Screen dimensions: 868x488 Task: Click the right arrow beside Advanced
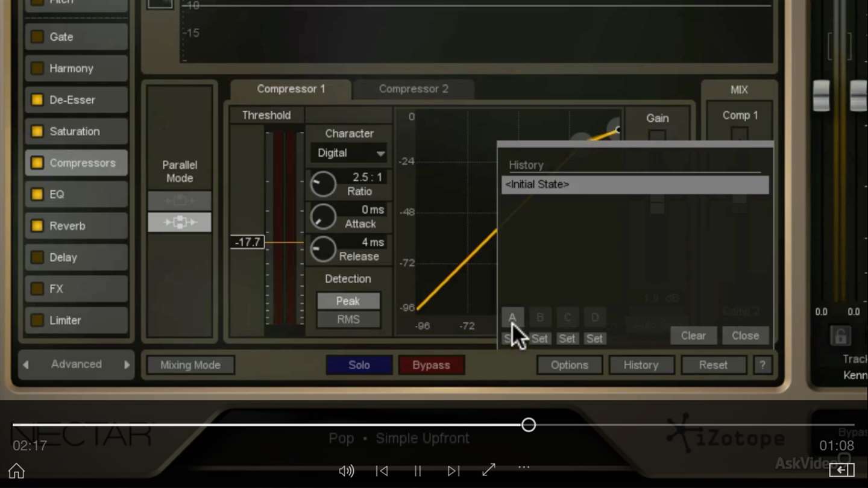point(127,364)
